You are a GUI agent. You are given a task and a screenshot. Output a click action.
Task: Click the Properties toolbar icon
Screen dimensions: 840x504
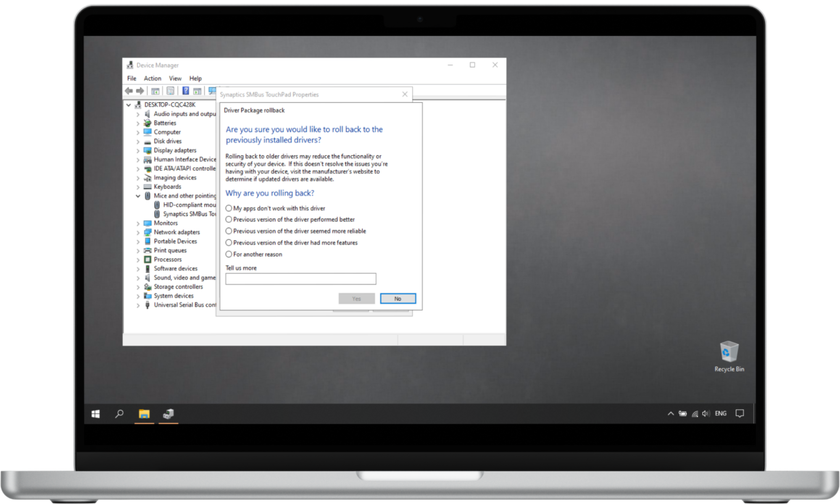click(170, 91)
